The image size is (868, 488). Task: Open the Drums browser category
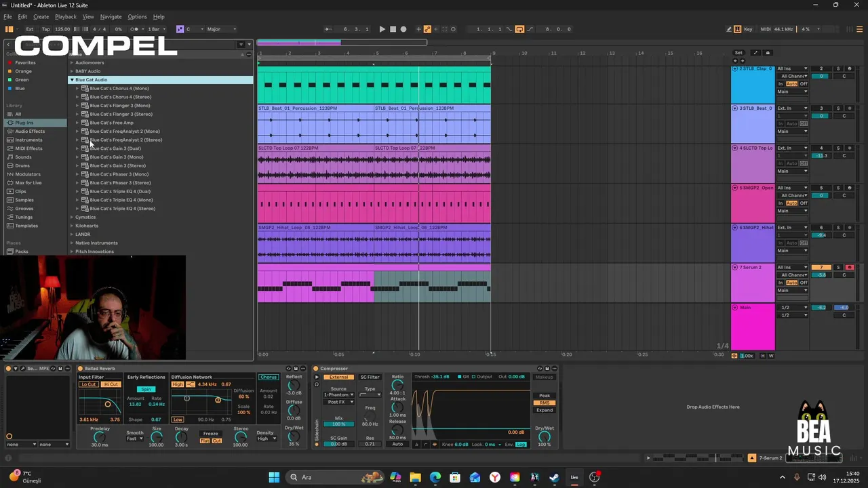[22, 165]
